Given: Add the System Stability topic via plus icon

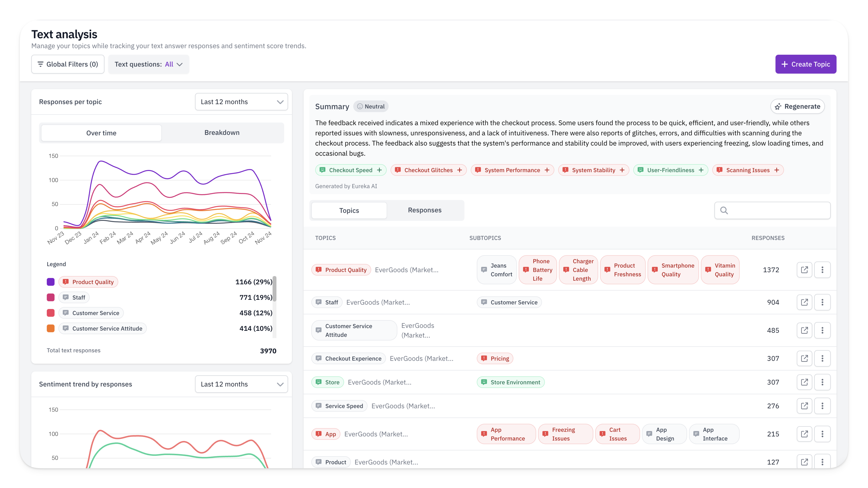Looking at the screenshot, I should pos(622,170).
